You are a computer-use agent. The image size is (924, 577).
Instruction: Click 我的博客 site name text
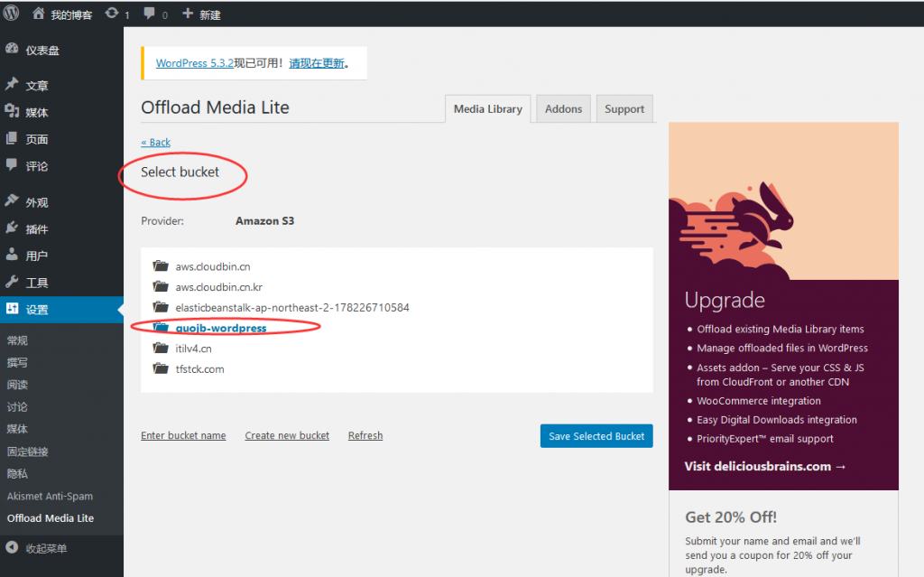coord(71,14)
